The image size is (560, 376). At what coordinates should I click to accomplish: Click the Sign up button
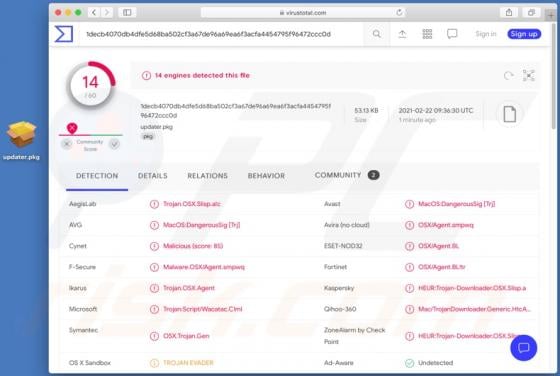pyautogui.click(x=524, y=34)
